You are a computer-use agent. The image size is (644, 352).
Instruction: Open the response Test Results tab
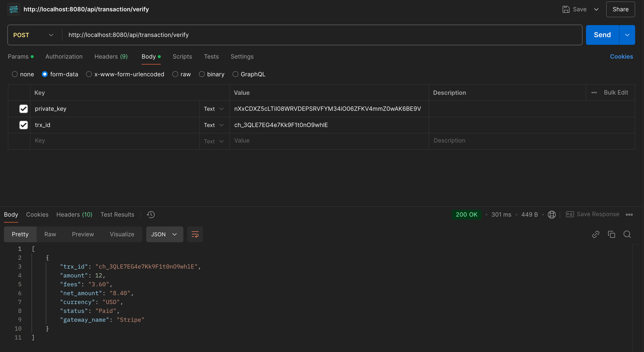click(x=117, y=215)
